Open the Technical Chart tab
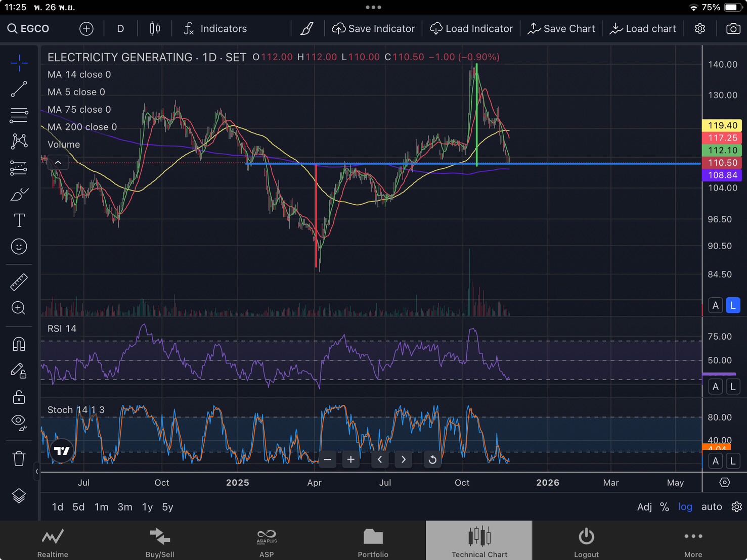747x560 pixels. 479,541
